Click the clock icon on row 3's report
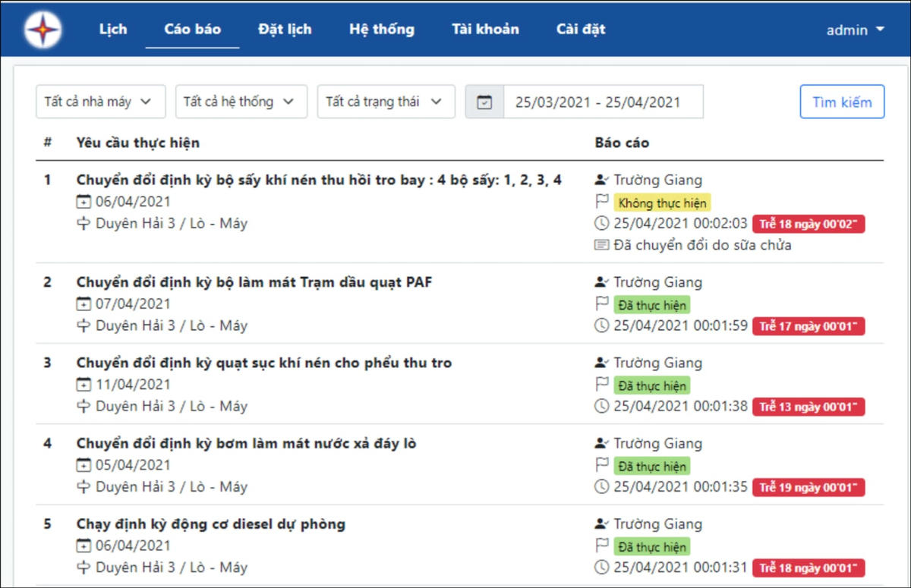Image resolution: width=911 pixels, height=588 pixels. point(601,406)
